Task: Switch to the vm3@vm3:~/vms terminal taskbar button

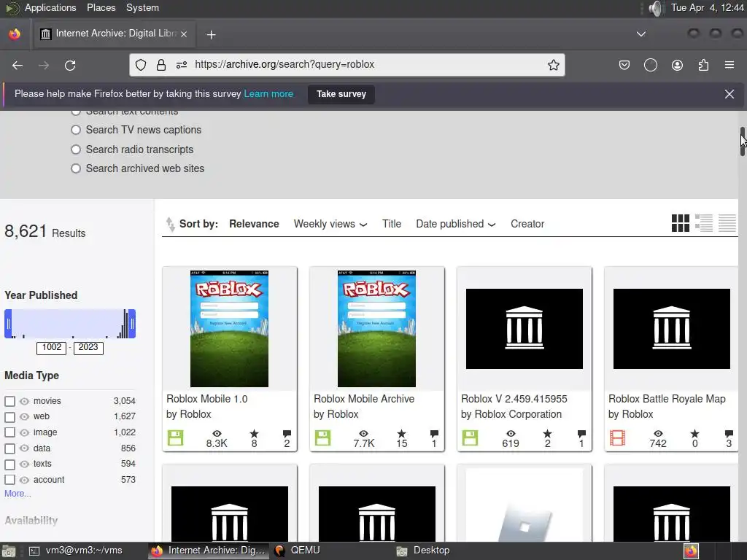Action: pos(76,551)
